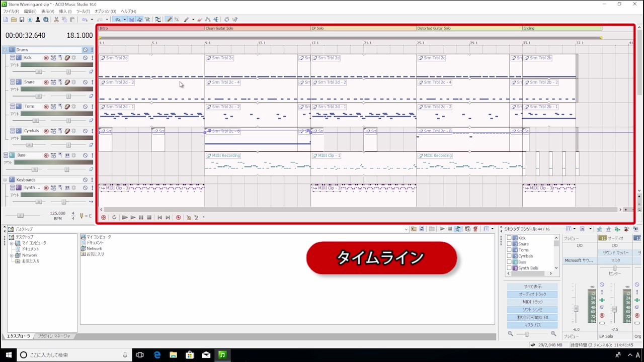Mute the Drums track group

click(x=85, y=50)
